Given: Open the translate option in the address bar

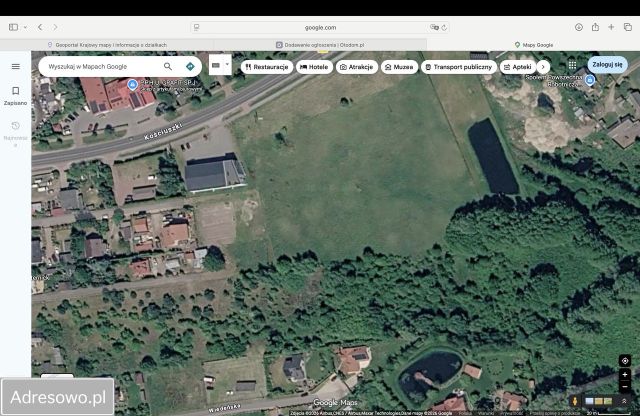Looking at the screenshot, I should [434, 27].
